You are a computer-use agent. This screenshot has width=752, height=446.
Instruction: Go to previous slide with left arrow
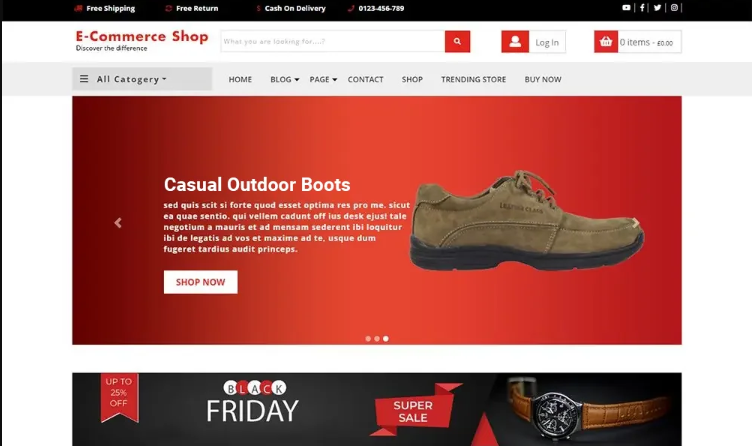coord(118,223)
